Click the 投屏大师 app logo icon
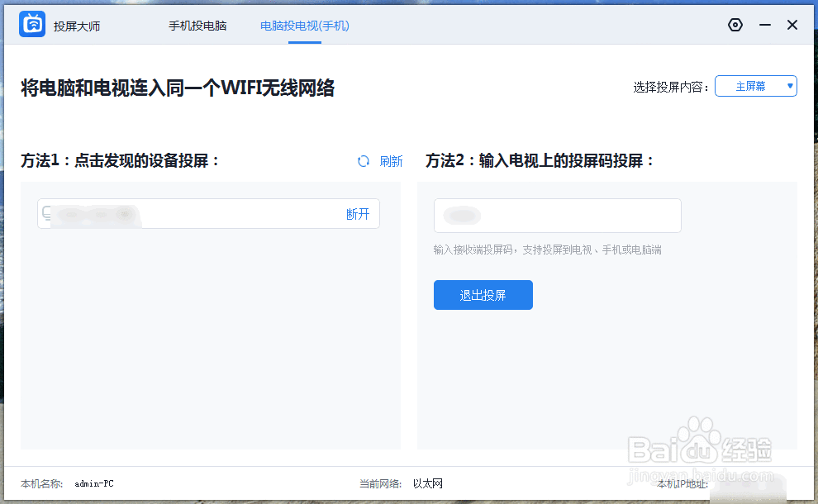818x504 pixels. 31,24
